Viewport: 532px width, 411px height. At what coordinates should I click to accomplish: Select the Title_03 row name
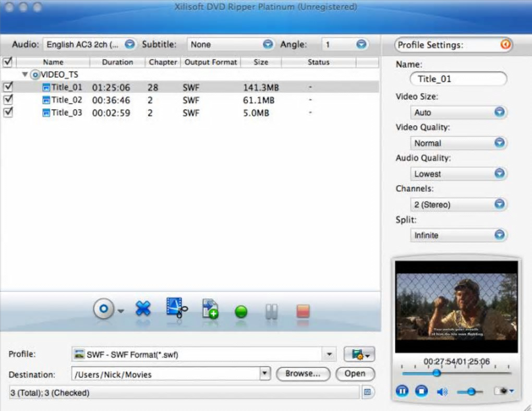tap(67, 113)
